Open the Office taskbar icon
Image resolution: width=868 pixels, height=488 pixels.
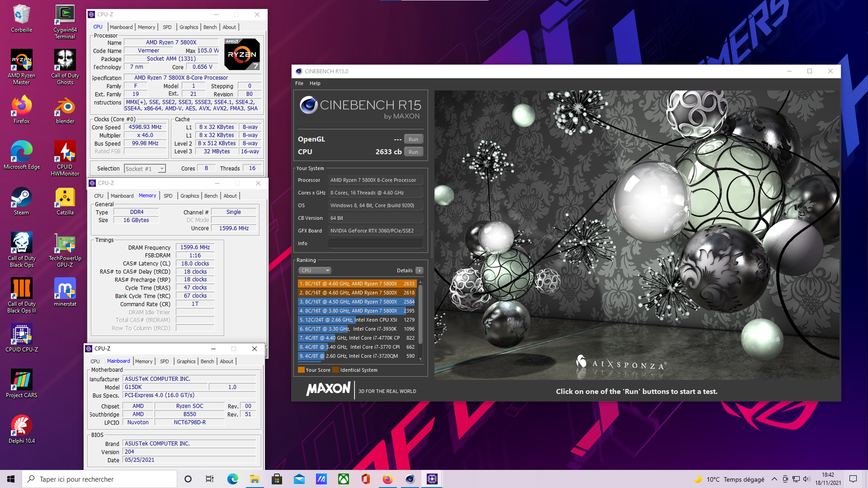[x=366, y=479]
